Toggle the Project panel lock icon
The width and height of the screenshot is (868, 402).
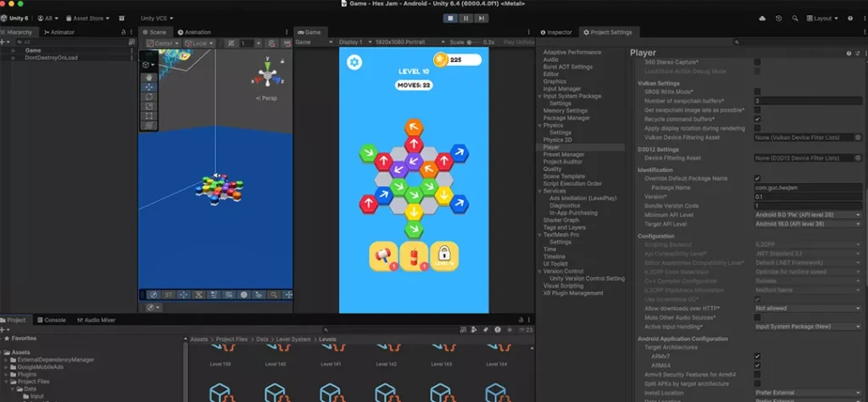point(520,320)
